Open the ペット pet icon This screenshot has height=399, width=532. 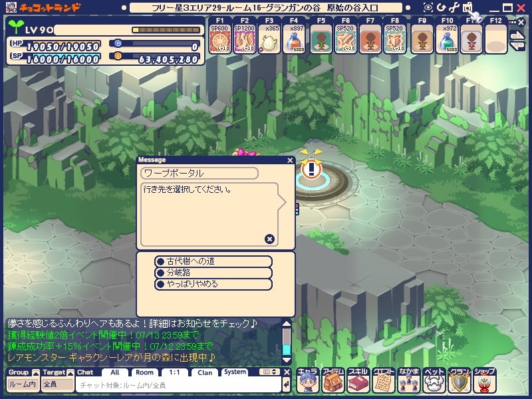434,380
